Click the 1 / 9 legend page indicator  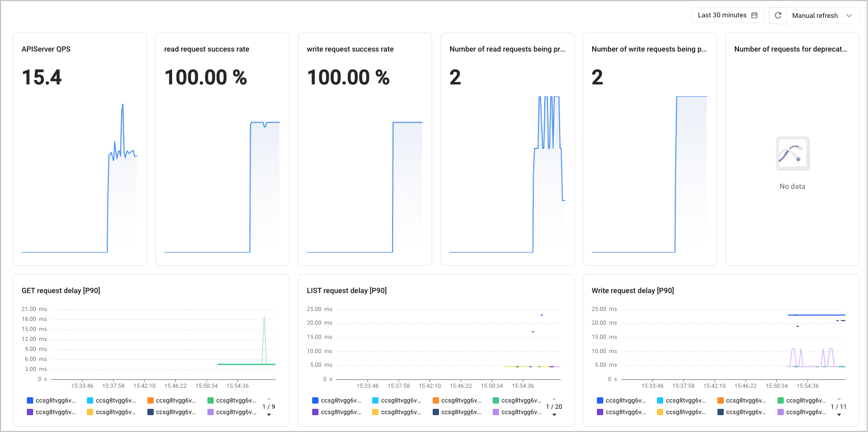[269, 407]
